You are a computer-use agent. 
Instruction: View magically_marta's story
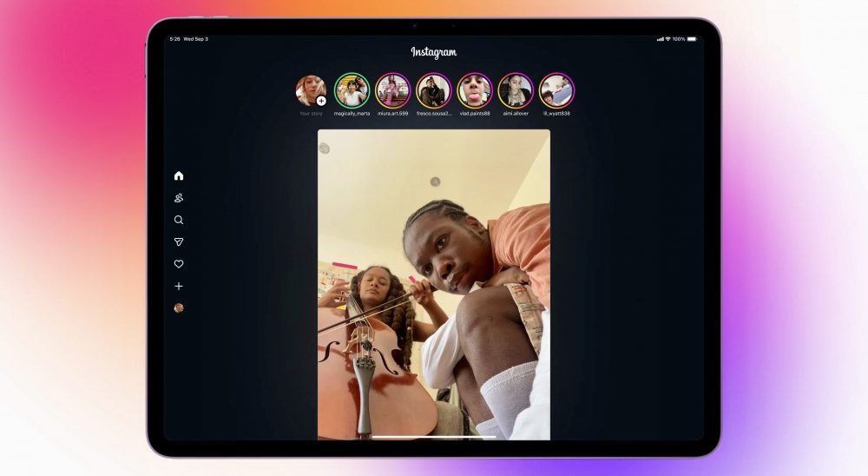[352, 91]
